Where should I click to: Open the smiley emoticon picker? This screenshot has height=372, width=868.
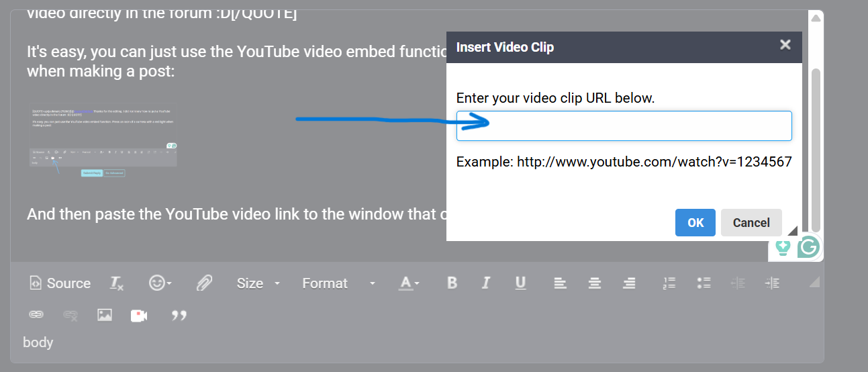pos(160,283)
